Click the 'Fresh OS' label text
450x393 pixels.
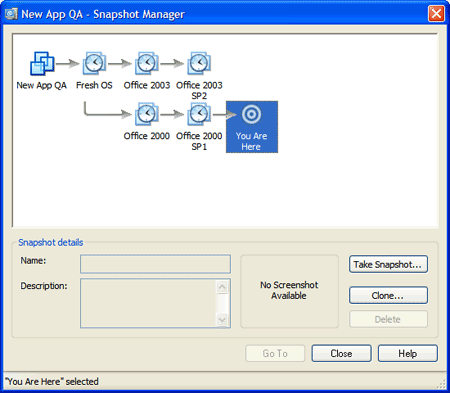pyautogui.click(x=94, y=85)
